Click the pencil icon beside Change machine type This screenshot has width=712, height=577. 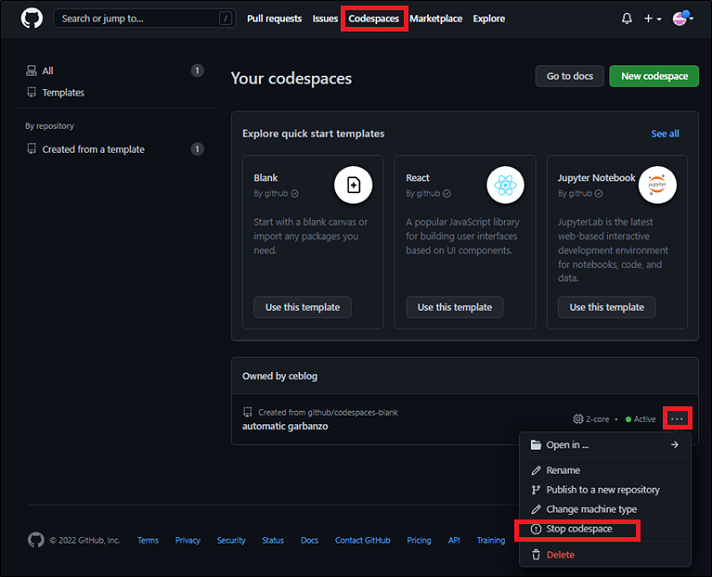pos(536,509)
